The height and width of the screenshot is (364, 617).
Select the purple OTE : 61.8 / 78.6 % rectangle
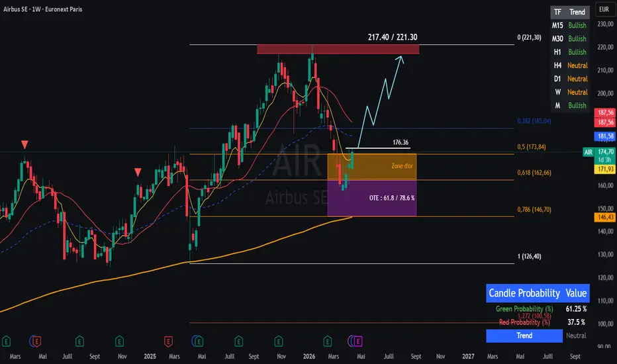click(371, 199)
